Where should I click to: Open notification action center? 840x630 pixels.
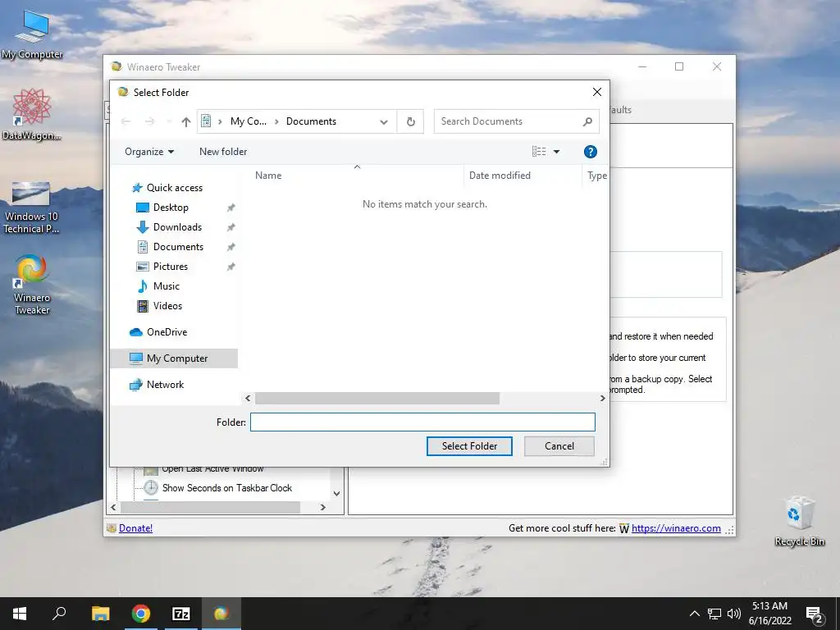(815, 614)
